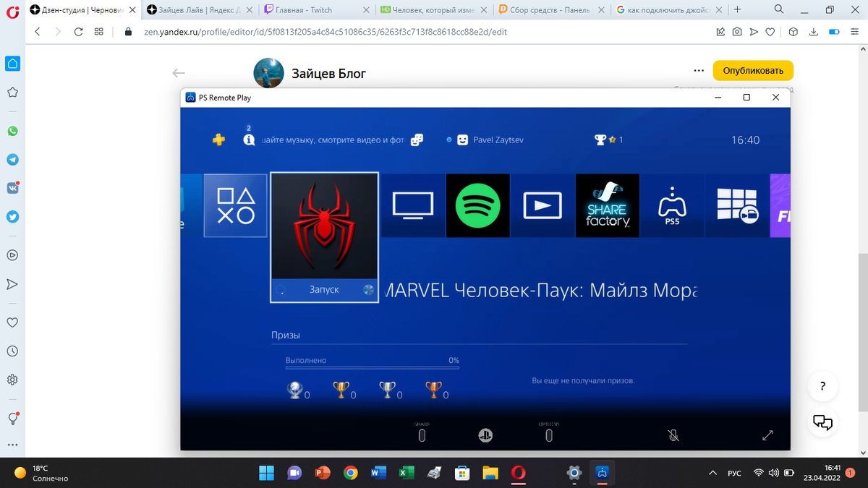Viewport: 868px width, 488px height.
Task: Open the browser tab search icon
Action: tap(778, 9)
